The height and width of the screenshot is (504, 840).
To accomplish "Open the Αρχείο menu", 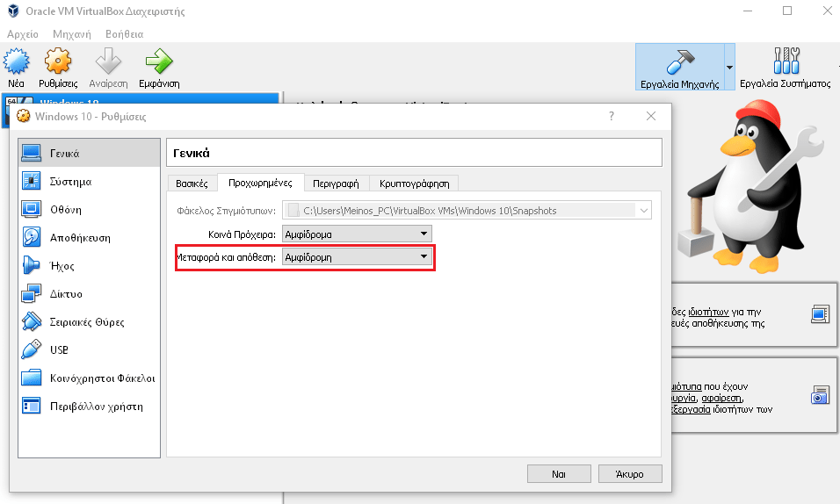I will (x=23, y=33).
